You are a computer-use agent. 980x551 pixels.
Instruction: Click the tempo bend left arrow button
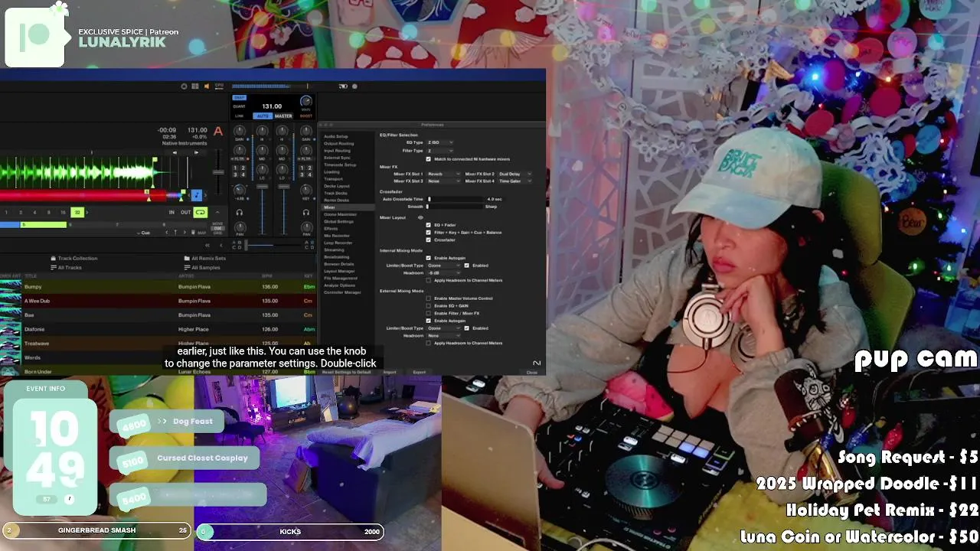[x=175, y=152]
